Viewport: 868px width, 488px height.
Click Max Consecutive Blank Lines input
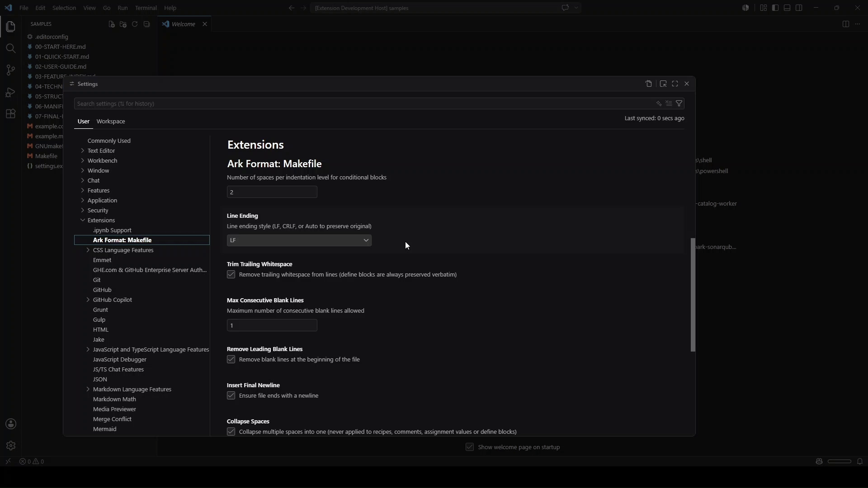pyautogui.click(x=272, y=326)
